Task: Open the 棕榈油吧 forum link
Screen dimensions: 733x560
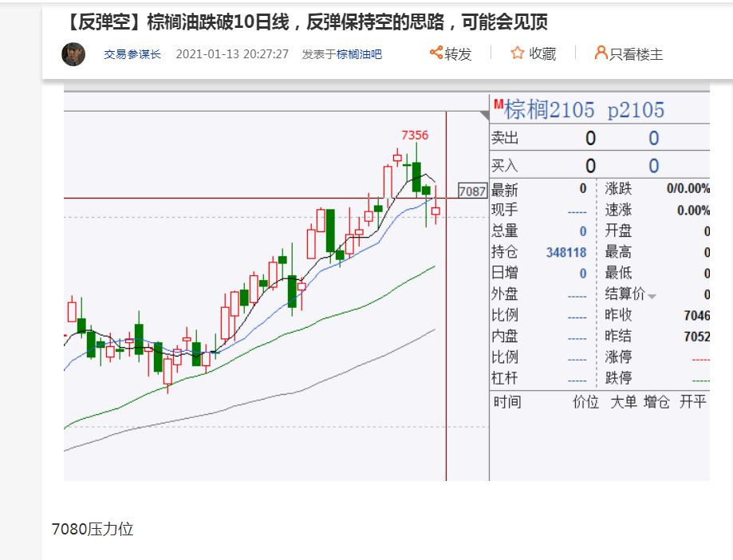Action: click(359, 54)
